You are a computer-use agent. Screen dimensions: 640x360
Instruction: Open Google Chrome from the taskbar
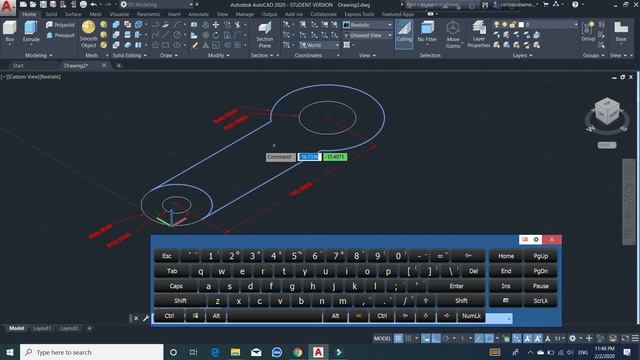point(298,352)
